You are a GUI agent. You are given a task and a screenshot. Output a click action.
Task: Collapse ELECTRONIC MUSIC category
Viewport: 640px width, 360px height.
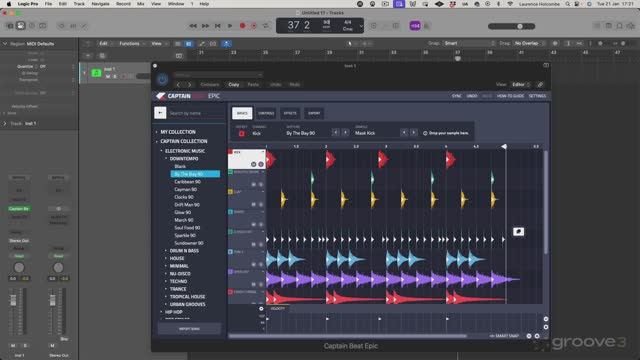[185, 151]
